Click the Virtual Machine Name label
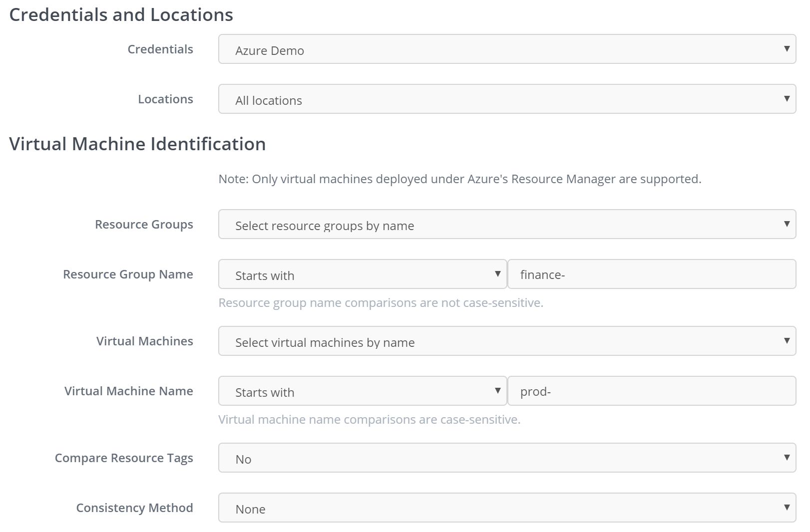This screenshot has height=532, width=810. (x=128, y=391)
